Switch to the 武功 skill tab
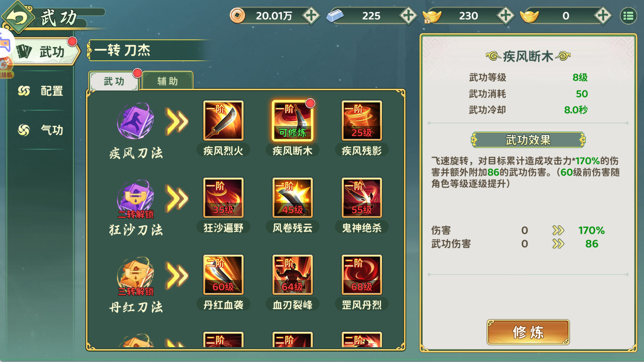The height and width of the screenshot is (362, 644). [x=114, y=81]
